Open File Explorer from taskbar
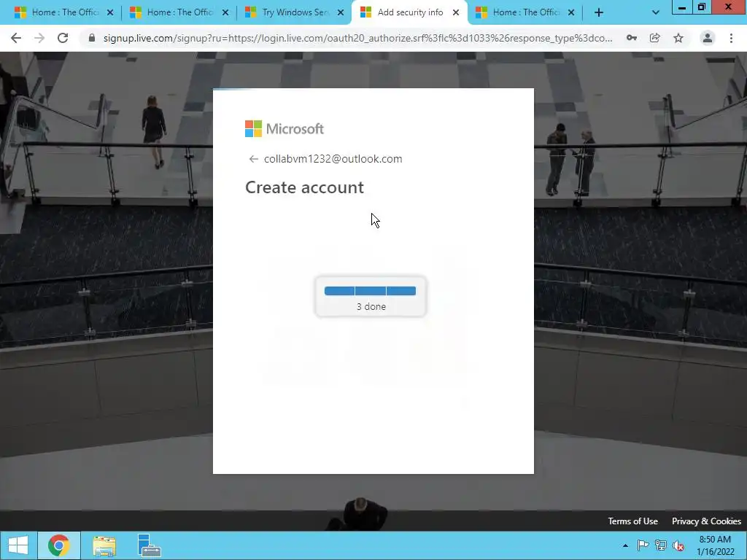This screenshot has width=747, height=560. tap(104, 545)
